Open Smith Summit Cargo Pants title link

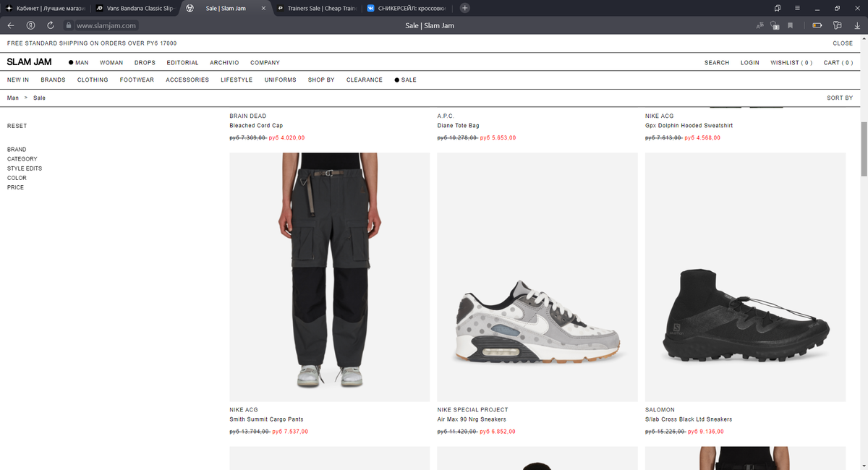pyautogui.click(x=266, y=419)
